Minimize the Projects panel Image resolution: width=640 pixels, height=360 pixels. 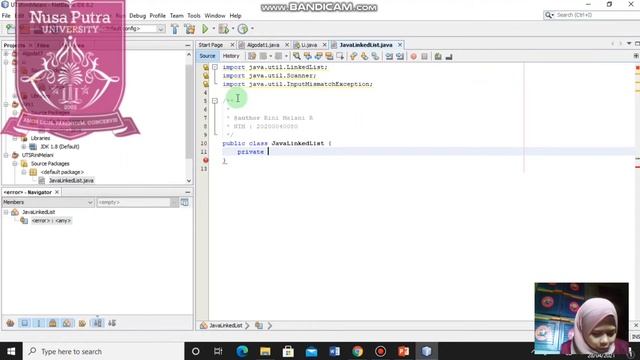tap(188, 45)
